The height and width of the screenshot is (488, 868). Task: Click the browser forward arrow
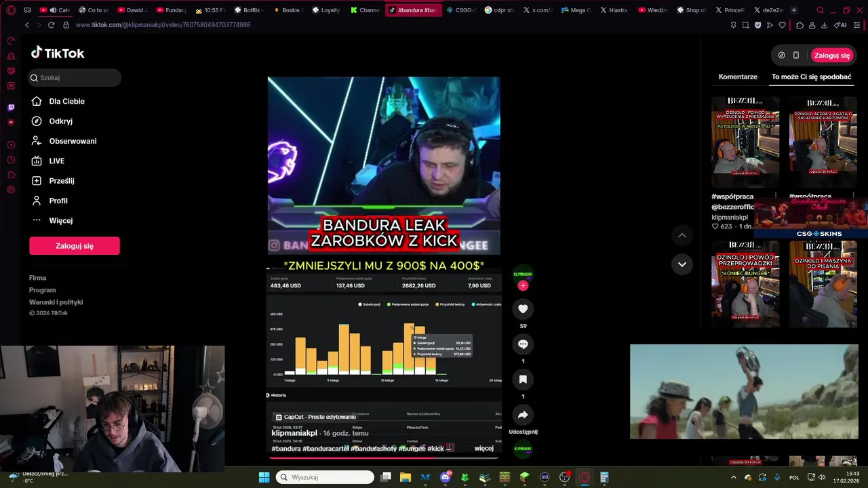pos(39,25)
